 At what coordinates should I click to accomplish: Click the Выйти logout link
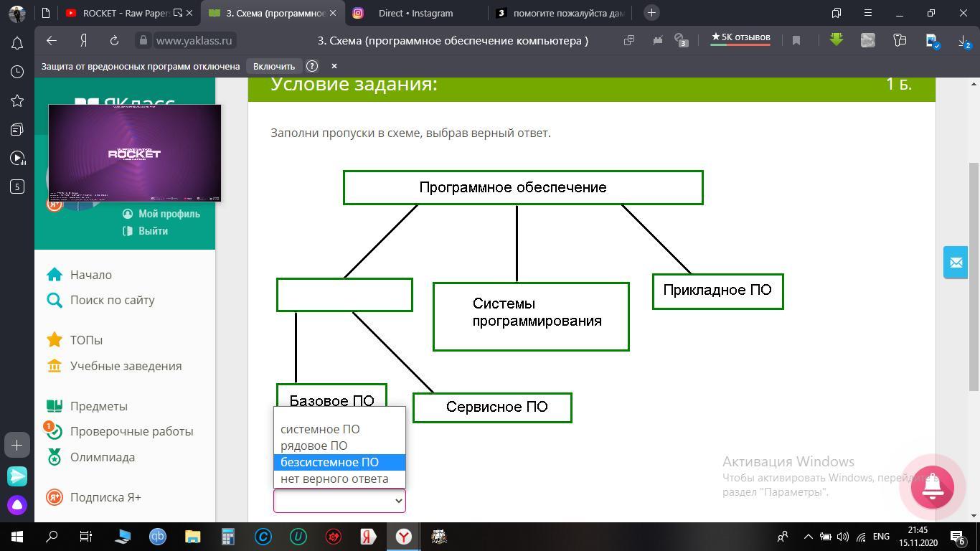point(146,231)
